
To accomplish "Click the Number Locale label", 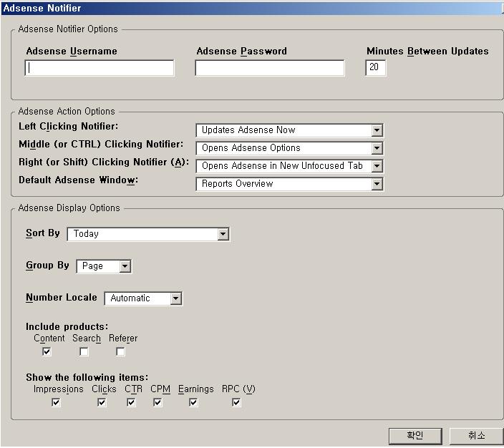I will [62, 298].
